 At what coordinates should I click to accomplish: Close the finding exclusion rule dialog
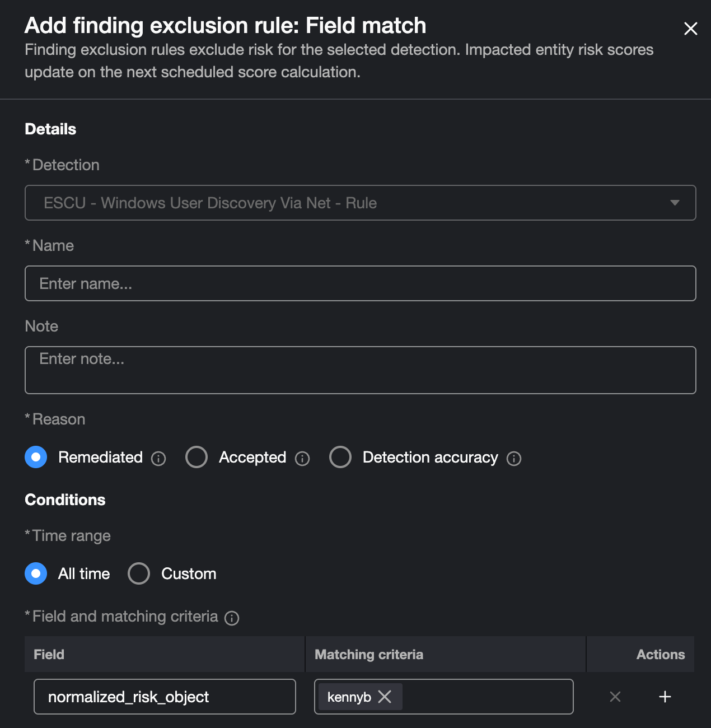[x=690, y=29]
